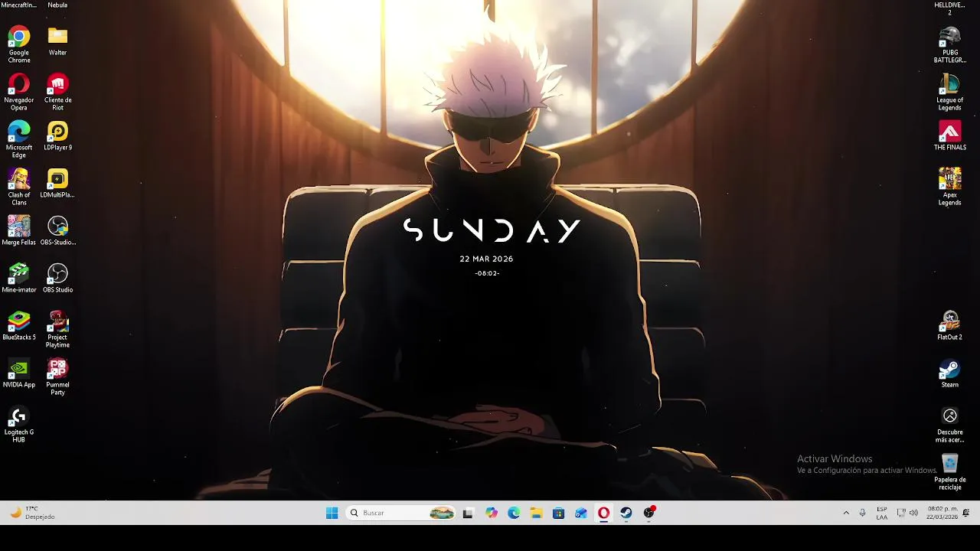The image size is (980, 551).
Task: Open the clock showing 08:02 p. m.
Action: coord(942,513)
